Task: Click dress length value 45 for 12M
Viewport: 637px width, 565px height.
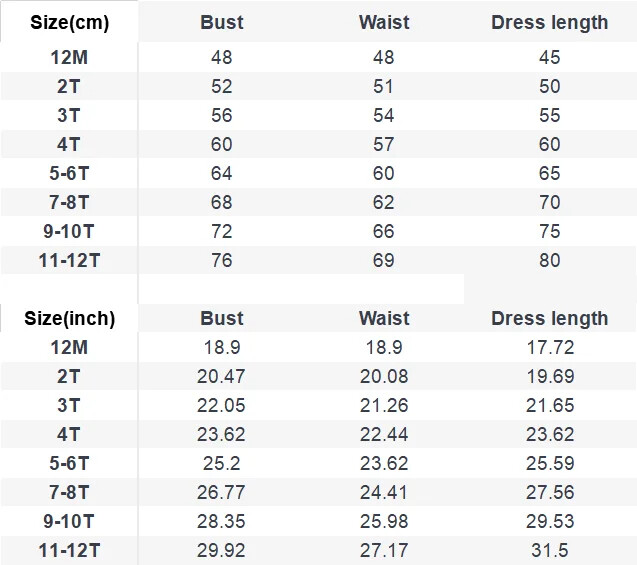Action: click(550, 57)
